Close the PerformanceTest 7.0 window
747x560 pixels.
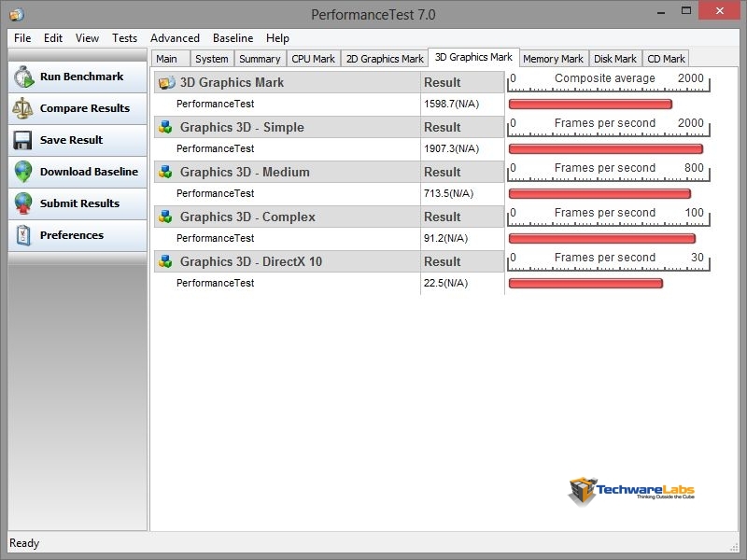click(x=719, y=10)
